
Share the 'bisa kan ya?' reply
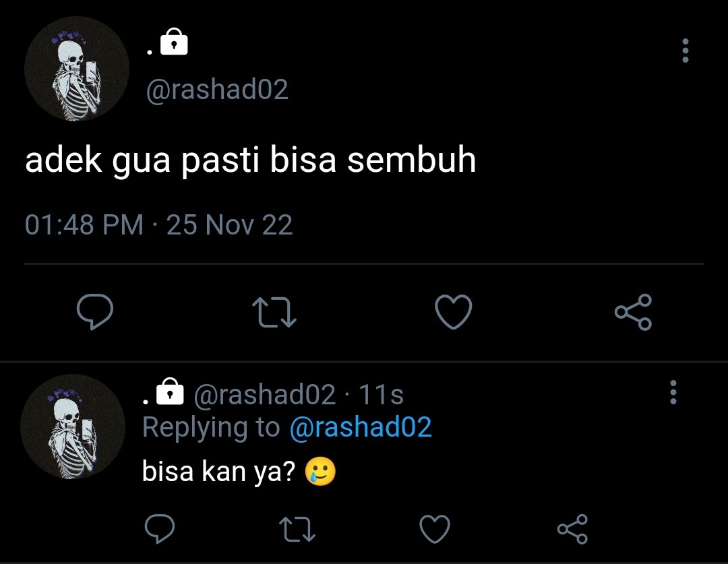(x=572, y=529)
